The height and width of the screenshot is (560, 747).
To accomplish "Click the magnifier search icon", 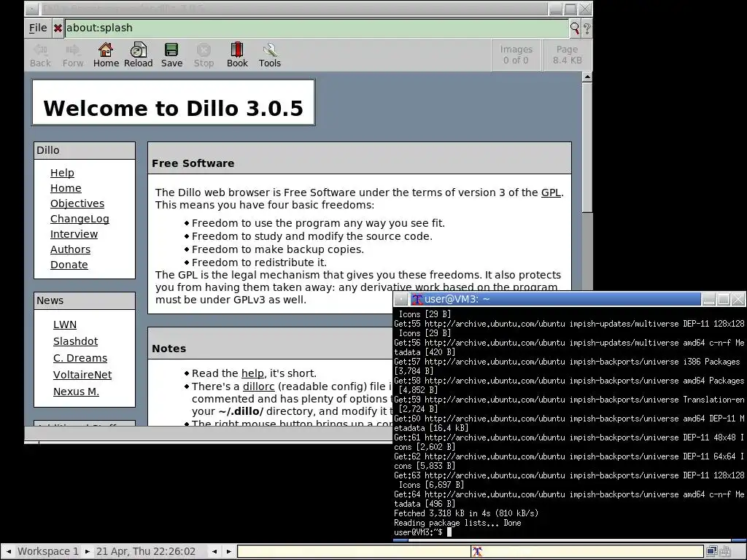I will pos(575,28).
